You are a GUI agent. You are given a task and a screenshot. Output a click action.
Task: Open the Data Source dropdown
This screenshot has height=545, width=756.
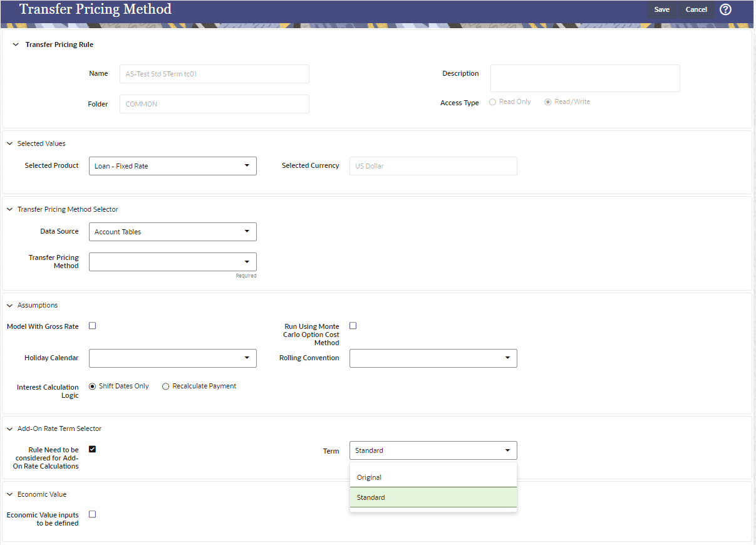[x=247, y=231]
